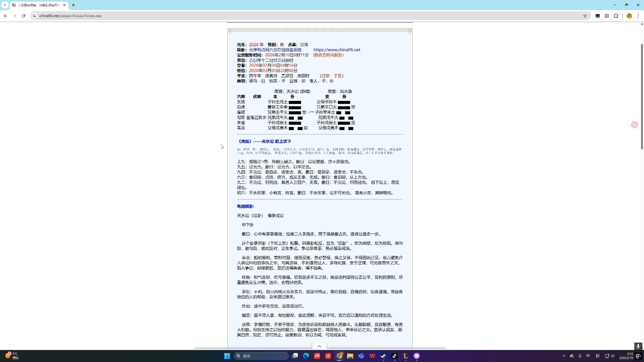Open a new browser tab
Screen dimensions: 644x362
pyautogui.click(x=73, y=5)
